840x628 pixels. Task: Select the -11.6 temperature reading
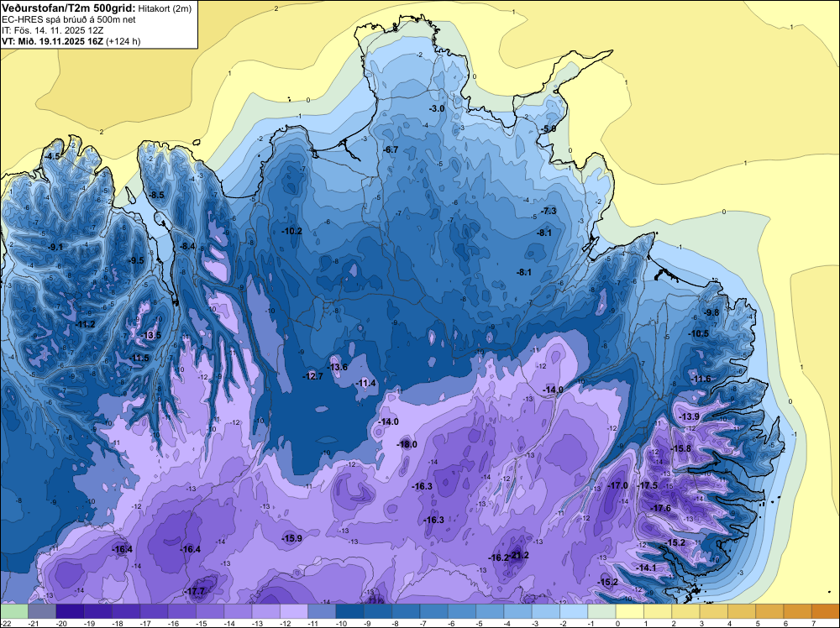pyautogui.click(x=701, y=379)
